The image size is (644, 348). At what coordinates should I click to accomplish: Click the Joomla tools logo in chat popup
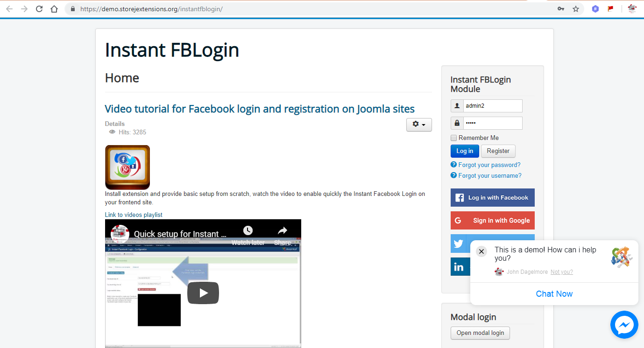(x=622, y=257)
